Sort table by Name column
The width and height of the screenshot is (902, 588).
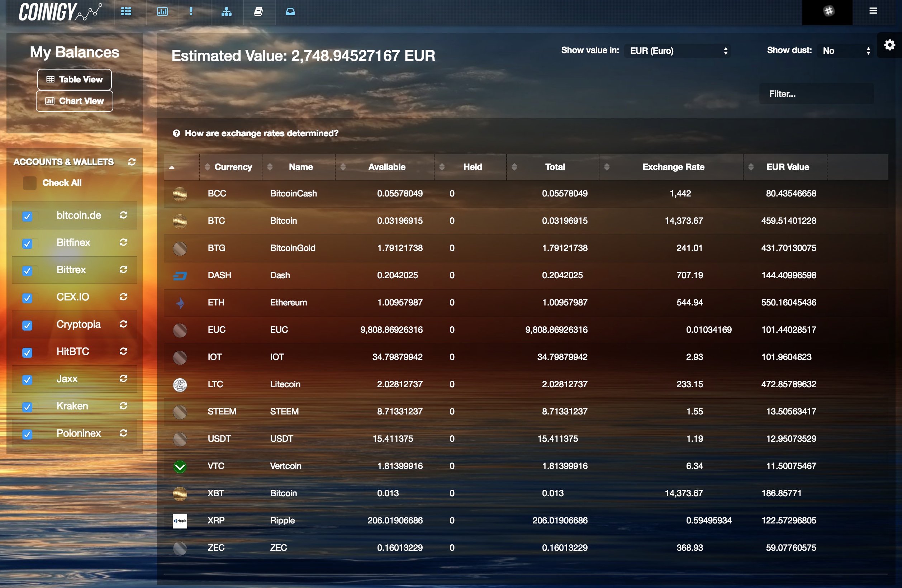(x=299, y=167)
